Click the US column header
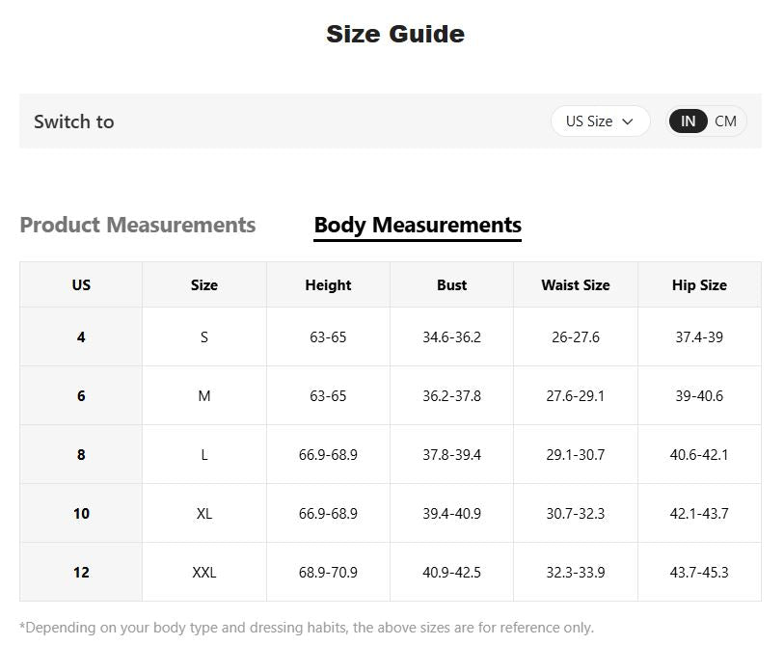Viewport: 784px width, 672px height. (x=81, y=285)
